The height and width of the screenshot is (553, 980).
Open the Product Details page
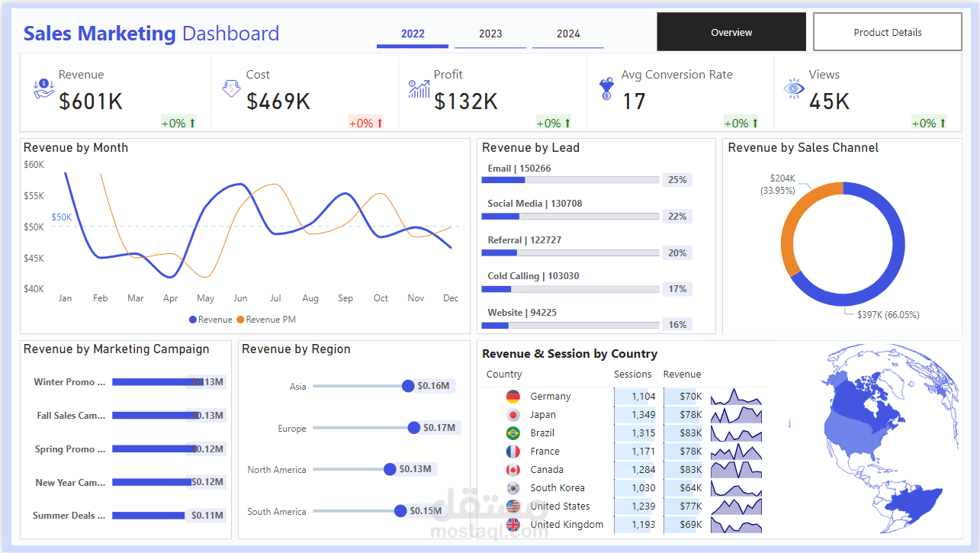(887, 32)
